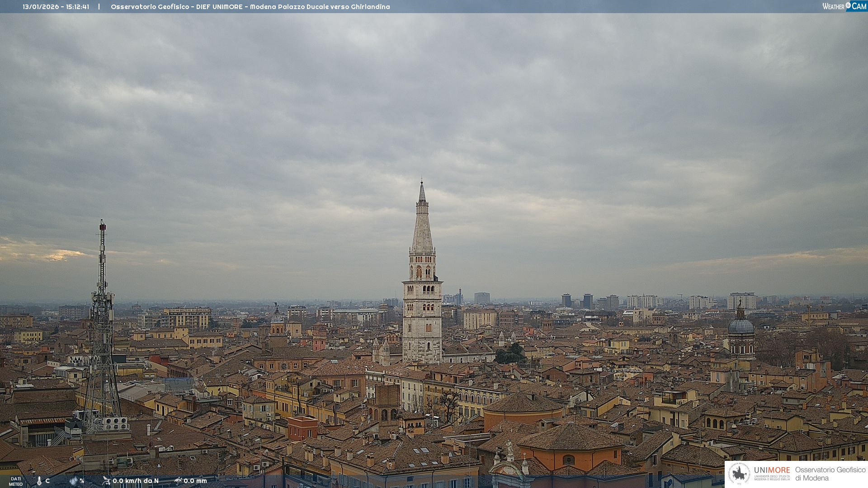Image resolution: width=868 pixels, height=488 pixels.
Task: Click the 0.0 mm rainfall reading
Action: point(195,481)
